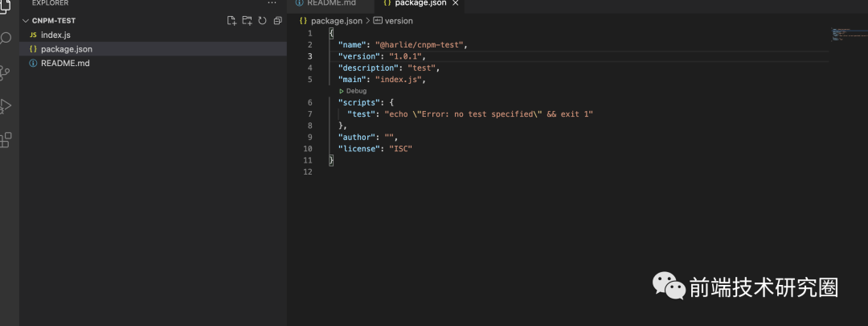This screenshot has height=326, width=868.
Task: Open index.js from the file tree
Action: (x=55, y=35)
